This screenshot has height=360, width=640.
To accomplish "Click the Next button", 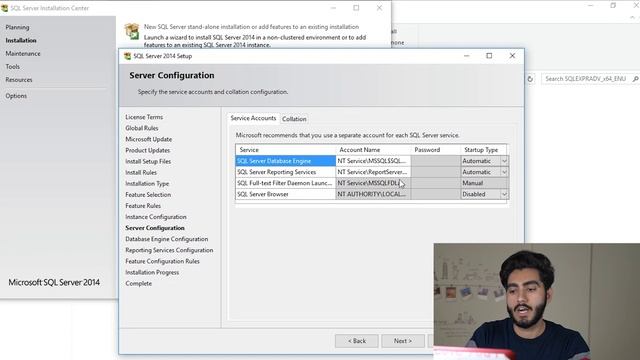I will [x=403, y=341].
